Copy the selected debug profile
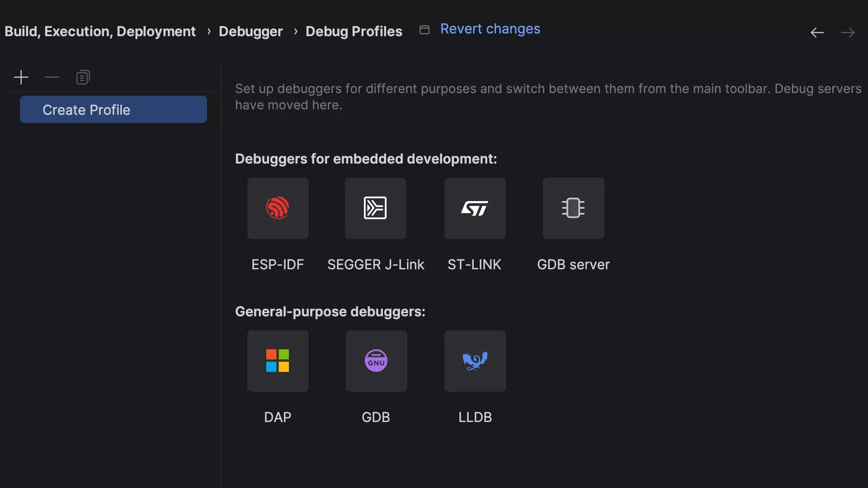This screenshot has height=488, width=868. [83, 77]
